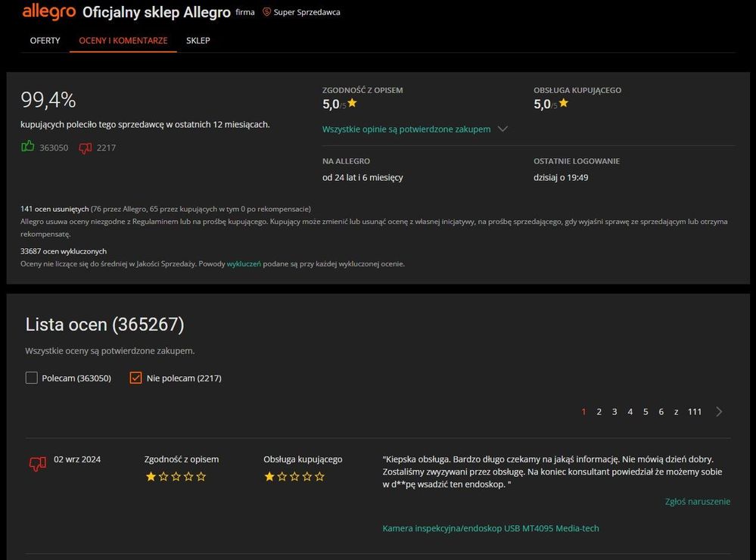Image resolution: width=756 pixels, height=560 pixels.
Task: Go to next page of ratings arrow
Action: pyautogui.click(x=719, y=412)
